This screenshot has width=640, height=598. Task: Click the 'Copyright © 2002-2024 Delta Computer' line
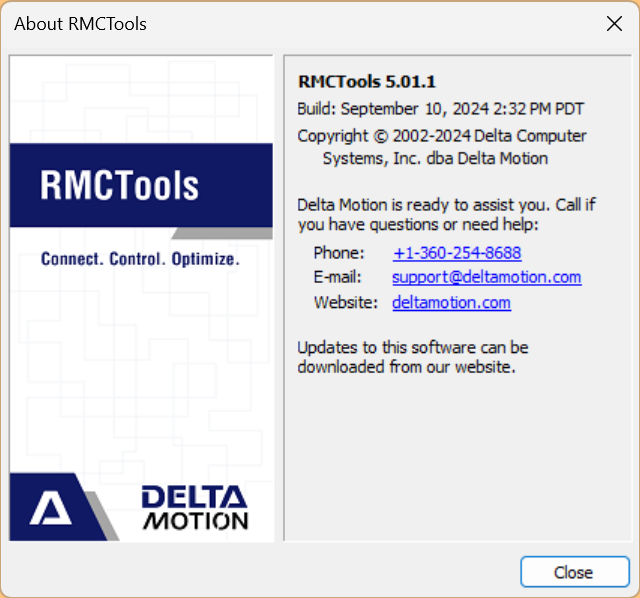point(442,136)
